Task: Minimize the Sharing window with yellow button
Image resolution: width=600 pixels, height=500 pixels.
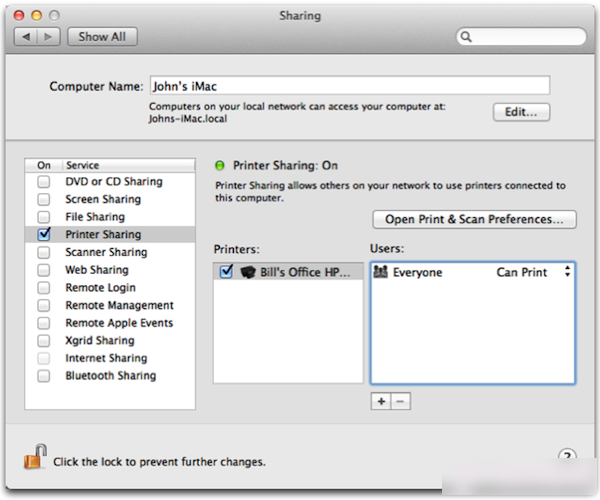Action: tap(37, 15)
